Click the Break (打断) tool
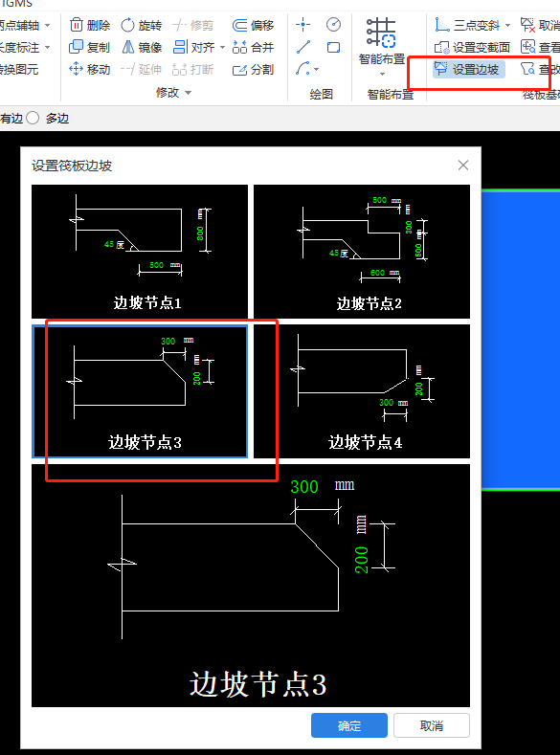 point(192,69)
